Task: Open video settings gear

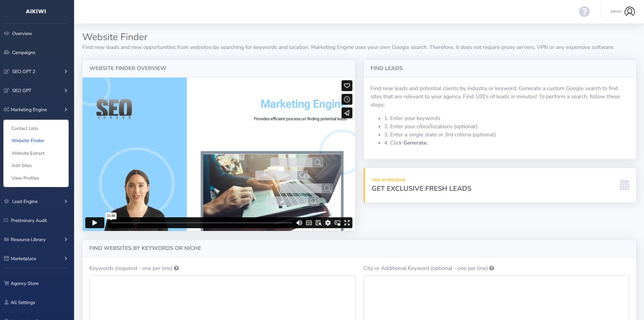Action: click(x=328, y=223)
